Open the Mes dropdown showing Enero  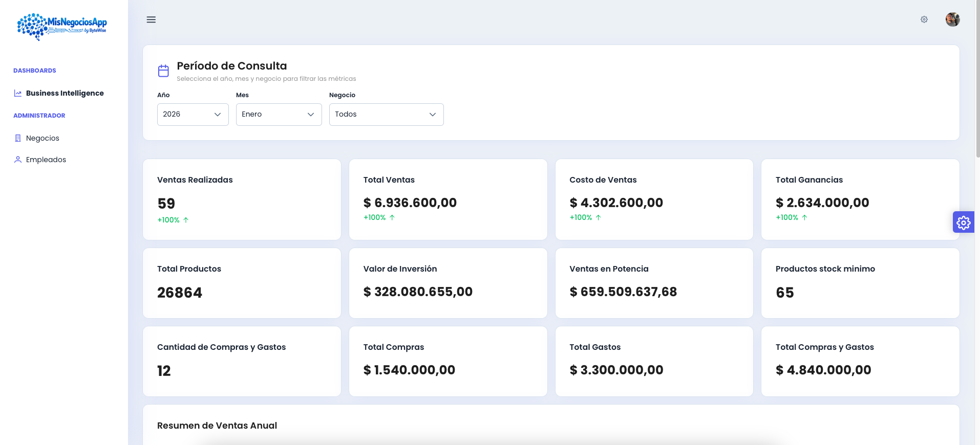pyautogui.click(x=279, y=115)
